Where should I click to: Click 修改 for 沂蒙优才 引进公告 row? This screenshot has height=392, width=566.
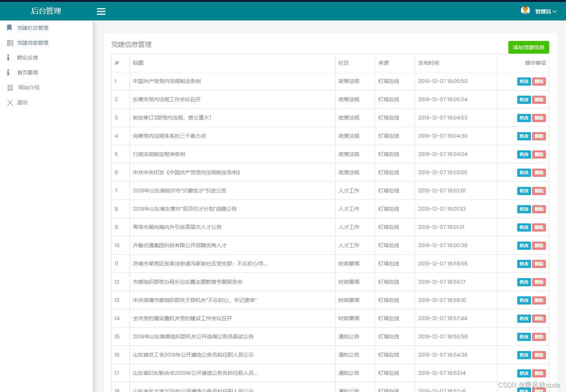tap(524, 191)
